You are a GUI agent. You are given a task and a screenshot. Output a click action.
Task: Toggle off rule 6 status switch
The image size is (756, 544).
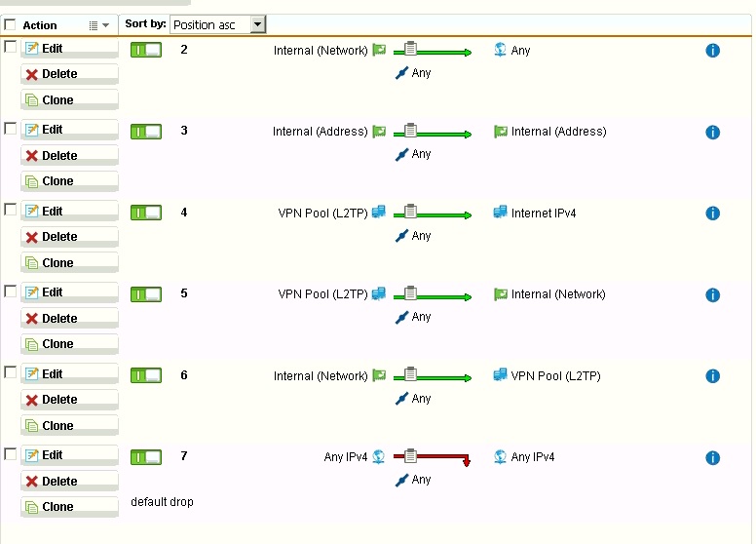146,375
